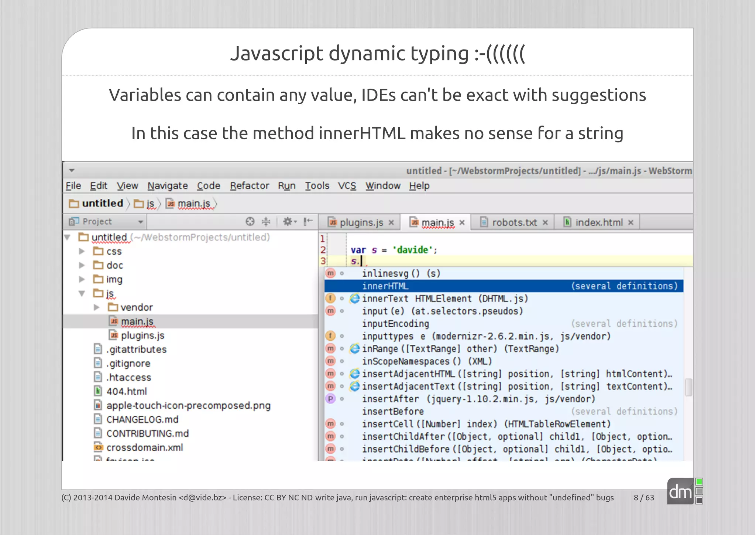Select CHANGELOG.md in tree

136,419
